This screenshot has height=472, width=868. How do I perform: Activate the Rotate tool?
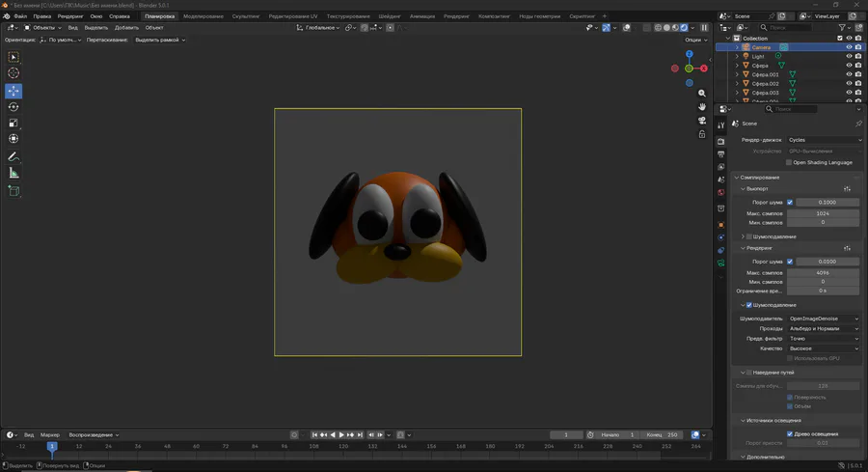point(14,107)
